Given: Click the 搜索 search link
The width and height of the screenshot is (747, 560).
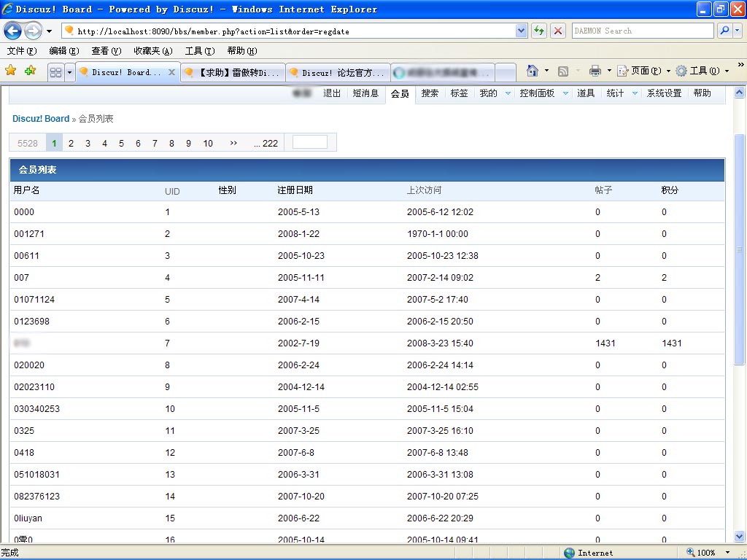Looking at the screenshot, I should pos(430,93).
